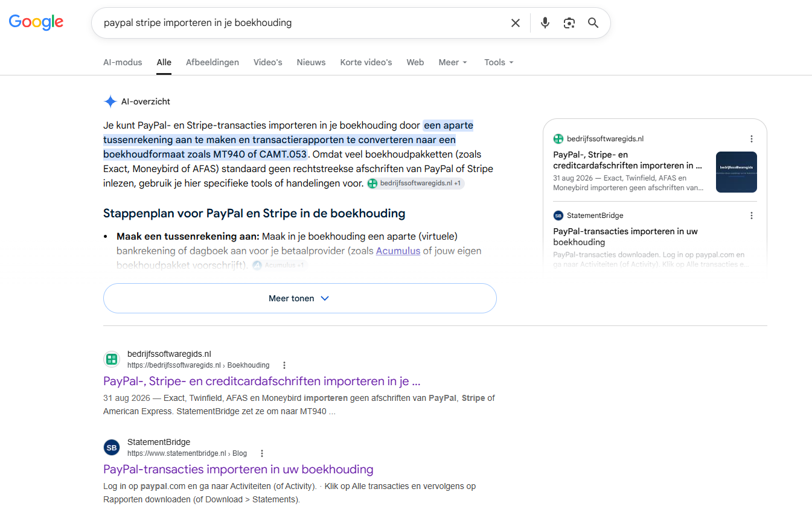This screenshot has width=812, height=515.
Task: Clear the search query with X icon
Action: (516, 23)
